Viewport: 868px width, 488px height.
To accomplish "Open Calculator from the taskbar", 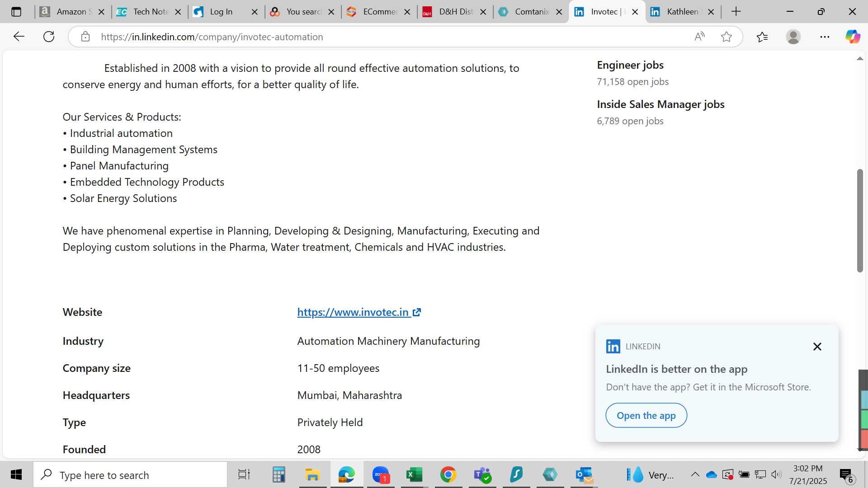I will click(x=278, y=474).
